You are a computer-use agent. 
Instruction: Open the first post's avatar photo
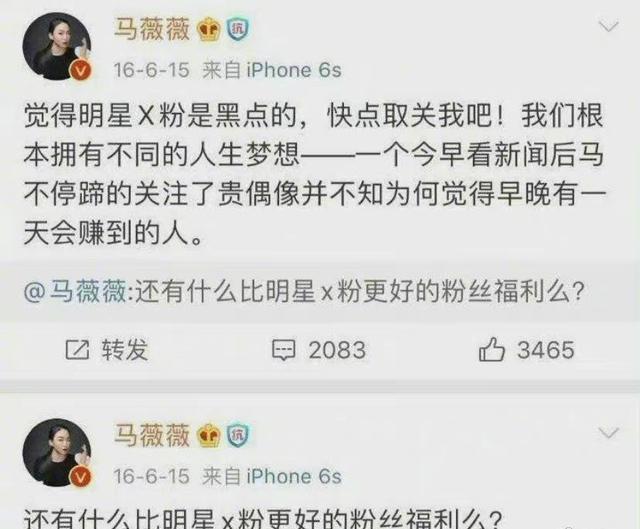pyautogui.click(x=56, y=46)
